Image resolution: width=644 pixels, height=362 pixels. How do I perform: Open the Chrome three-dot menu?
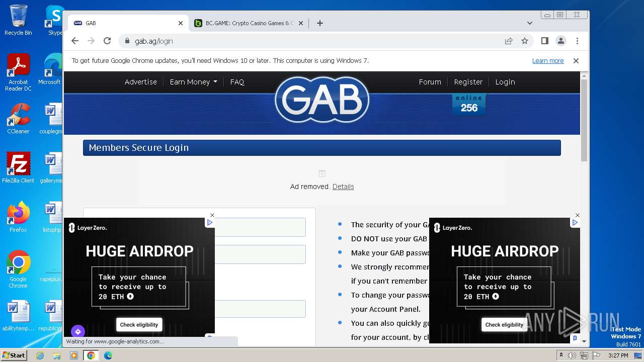577,41
